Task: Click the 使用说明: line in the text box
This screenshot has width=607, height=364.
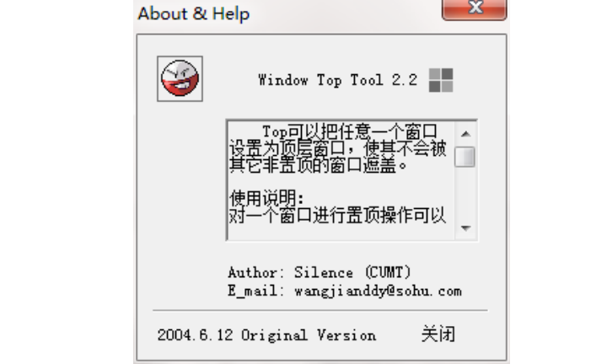Action: pos(266,199)
